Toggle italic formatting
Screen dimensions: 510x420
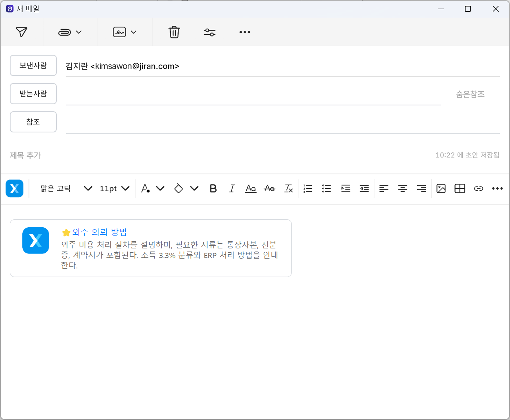232,188
